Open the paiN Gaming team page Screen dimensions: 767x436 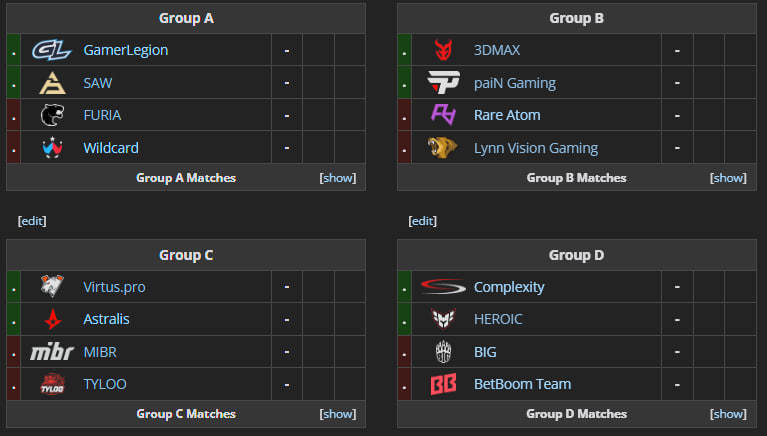(x=514, y=83)
